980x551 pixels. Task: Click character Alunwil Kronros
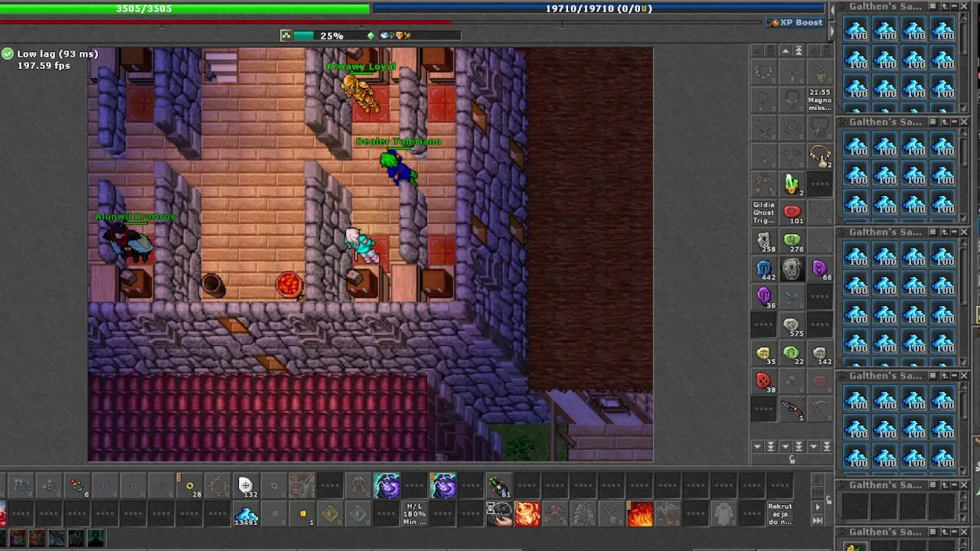click(x=130, y=242)
